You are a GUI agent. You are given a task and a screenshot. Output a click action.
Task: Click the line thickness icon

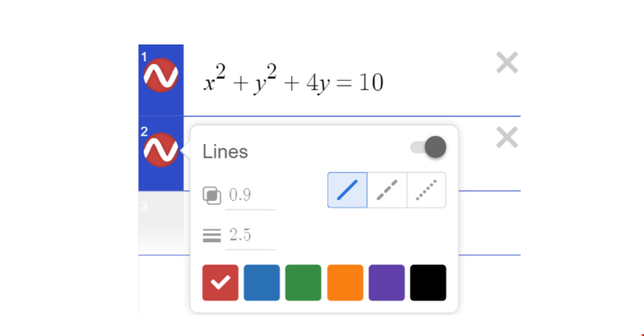212,236
